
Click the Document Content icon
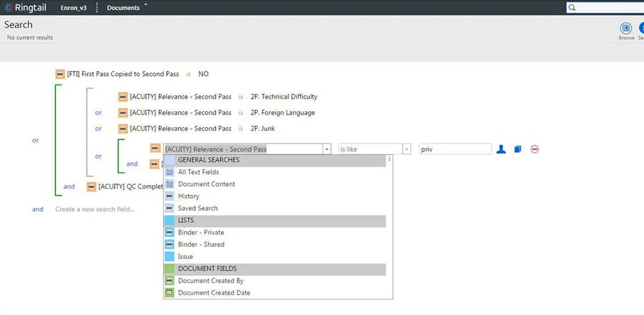[169, 184]
